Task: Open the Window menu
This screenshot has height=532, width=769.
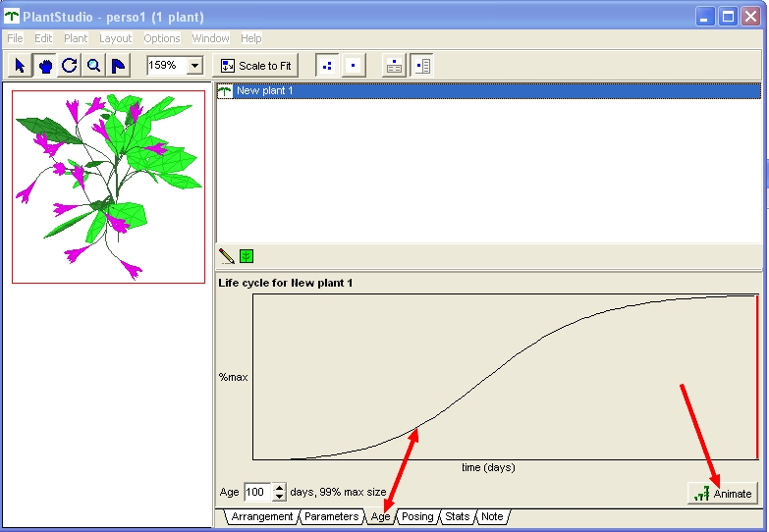Action: (210, 38)
